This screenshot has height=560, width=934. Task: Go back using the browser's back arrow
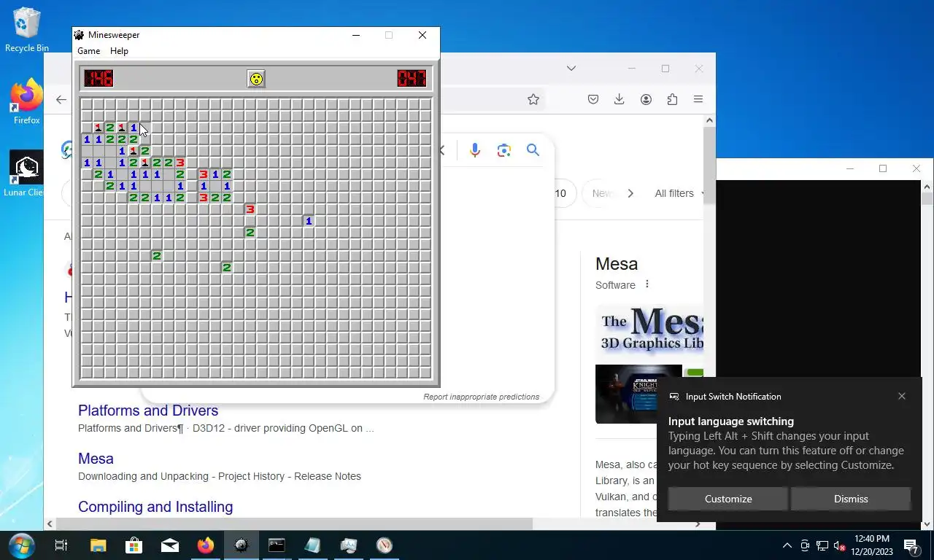point(61,100)
